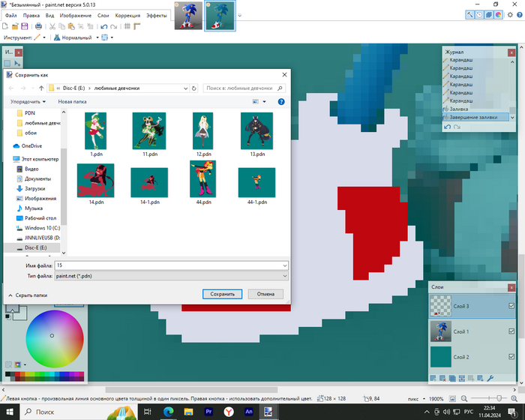Viewport: 525px width, 420px height.
Task: Collapse folders with Скрыть папки
Action: [x=30, y=295]
